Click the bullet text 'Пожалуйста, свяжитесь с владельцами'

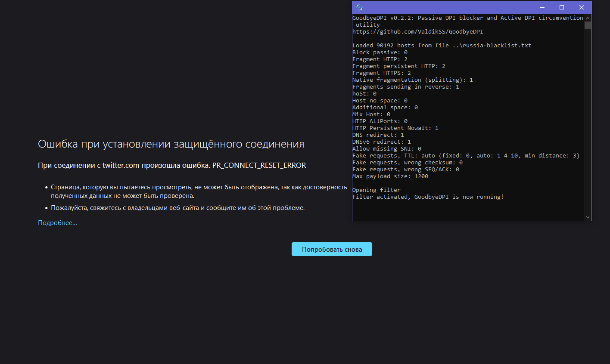click(x=177, y=208)
